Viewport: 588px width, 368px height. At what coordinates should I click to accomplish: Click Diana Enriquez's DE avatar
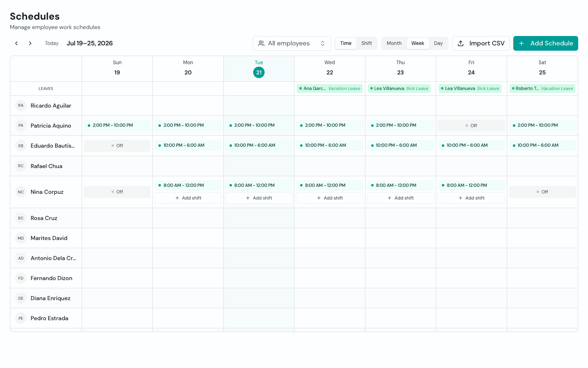pyautogui.click(x=21, y=298)
